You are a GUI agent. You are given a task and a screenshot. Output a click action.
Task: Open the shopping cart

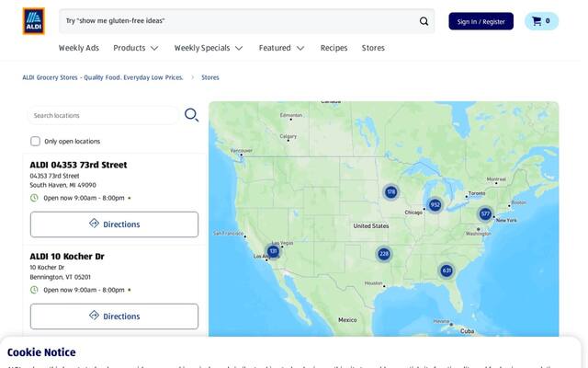pyautogui.click(x=541, y=21)
